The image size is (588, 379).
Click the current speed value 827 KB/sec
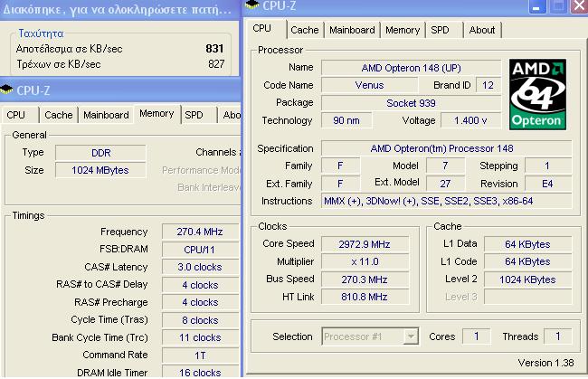(x=216, y=64)
